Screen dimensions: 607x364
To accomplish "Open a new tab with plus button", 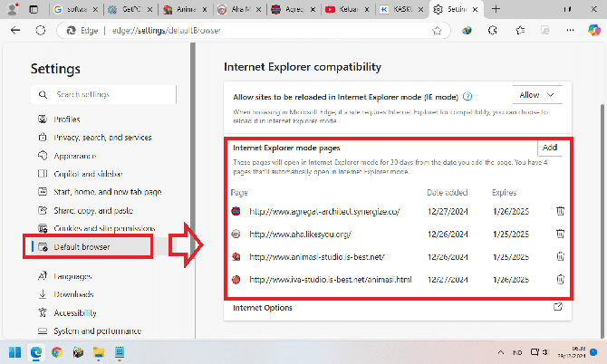I will pos(496,9).
